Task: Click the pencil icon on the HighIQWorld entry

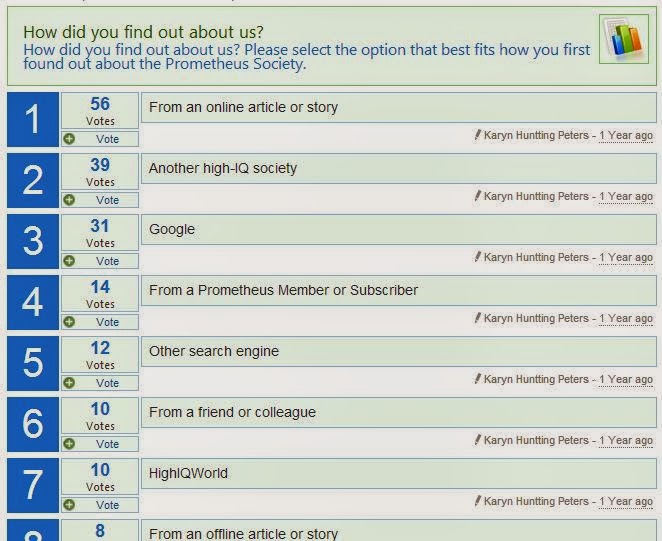Action: 478,501
